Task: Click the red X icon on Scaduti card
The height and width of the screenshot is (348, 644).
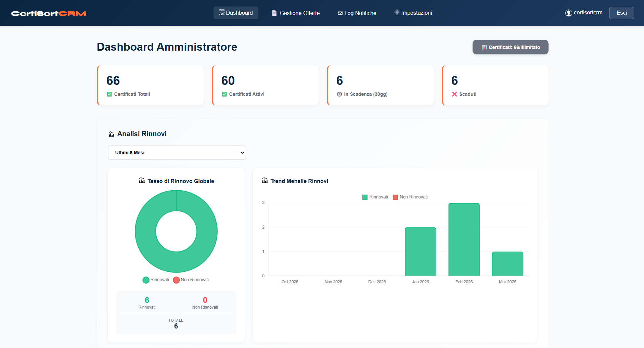Action: (x=454, y=94)
